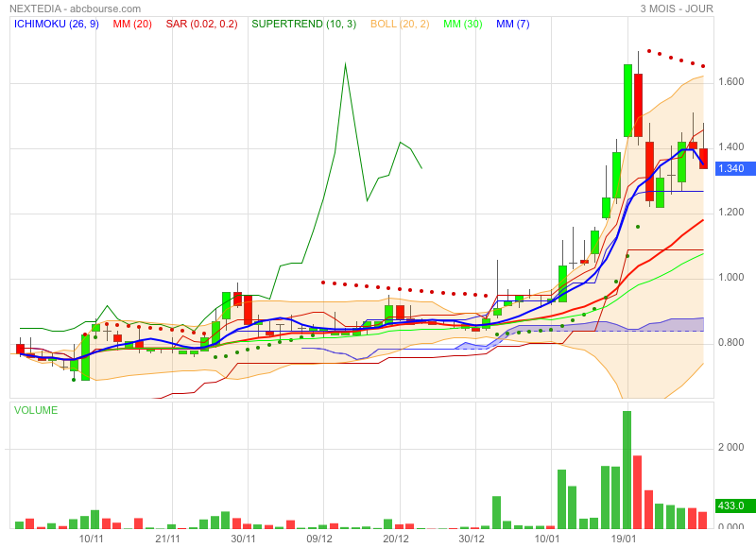Click the 19/01 date axis label

pyautogui.click(x=624, y=539)
